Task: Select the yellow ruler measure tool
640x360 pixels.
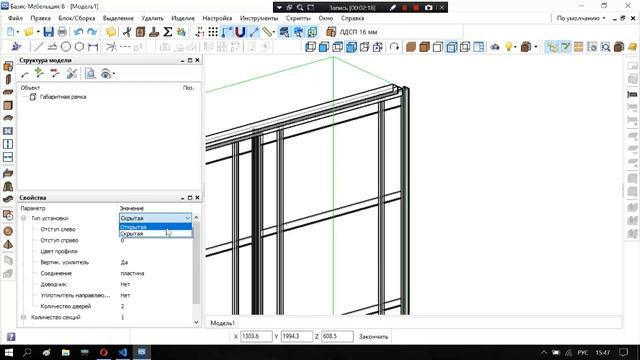Action: pyautogui.click(x=267, y=32)
